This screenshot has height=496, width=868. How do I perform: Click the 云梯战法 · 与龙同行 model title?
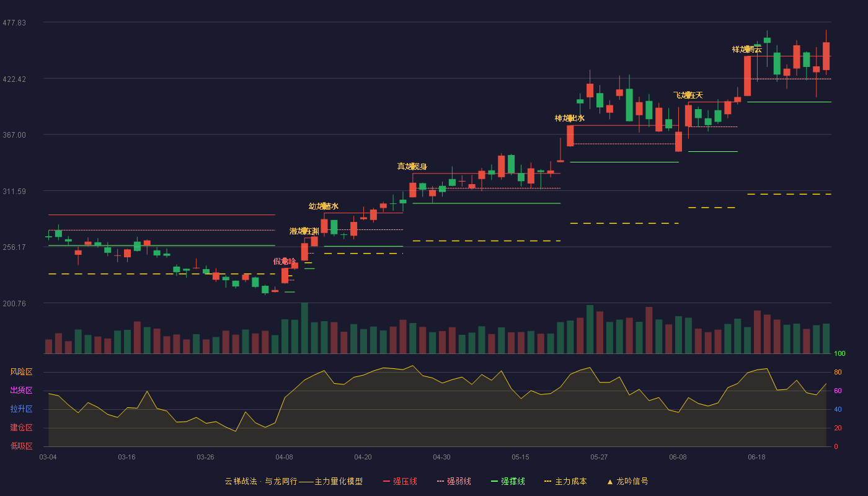(294, 481)
